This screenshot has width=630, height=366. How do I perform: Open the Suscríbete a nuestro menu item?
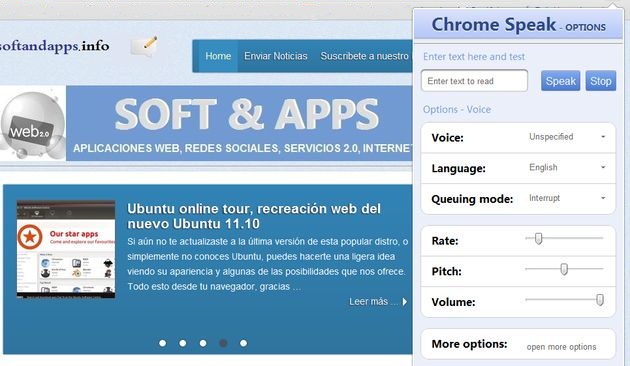click(x=364, y=56)
